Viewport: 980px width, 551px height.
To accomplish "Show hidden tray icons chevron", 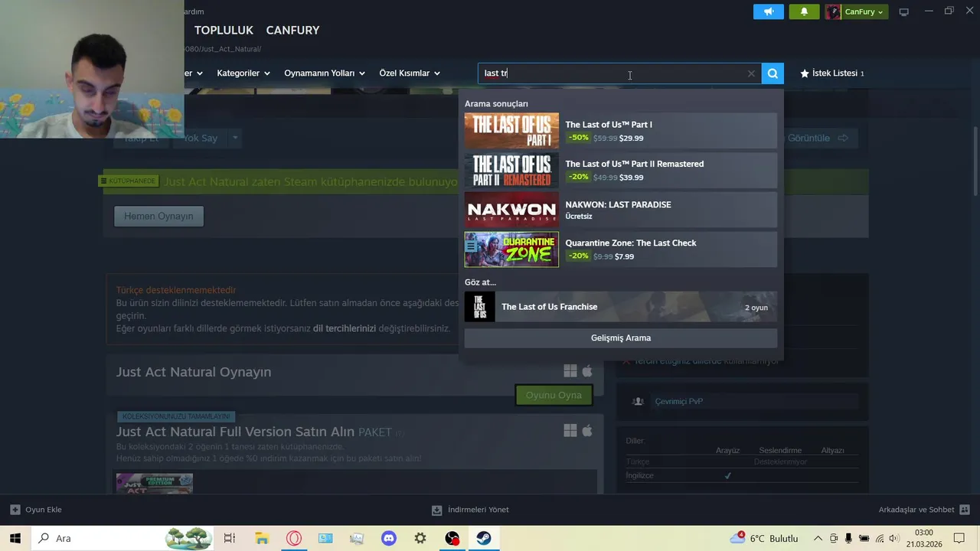I will (x=818, y=538).
